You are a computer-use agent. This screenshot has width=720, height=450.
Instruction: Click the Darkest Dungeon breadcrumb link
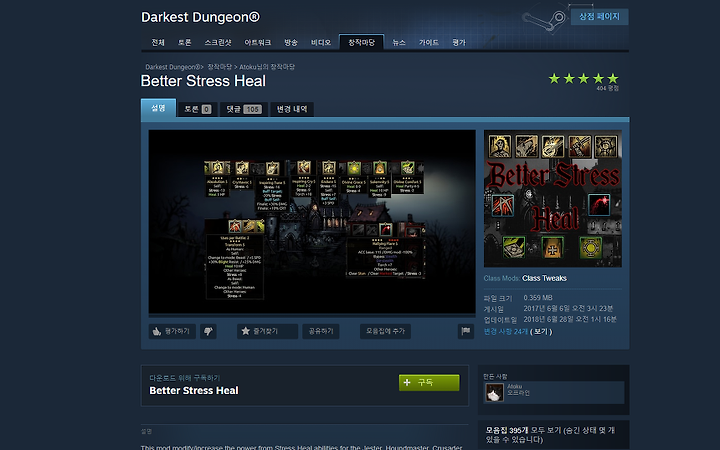coord(173,67)
